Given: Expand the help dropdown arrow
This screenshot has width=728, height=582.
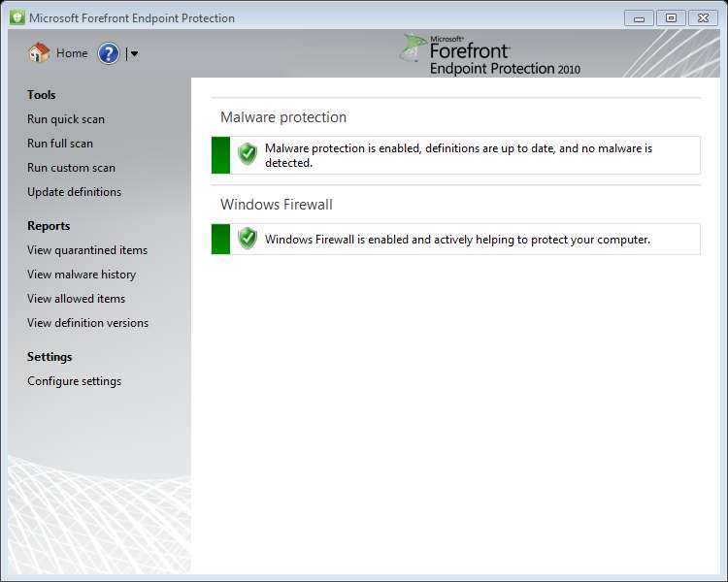Looking at the screenshot, I should pyautogui.click(x=134, y=54).
